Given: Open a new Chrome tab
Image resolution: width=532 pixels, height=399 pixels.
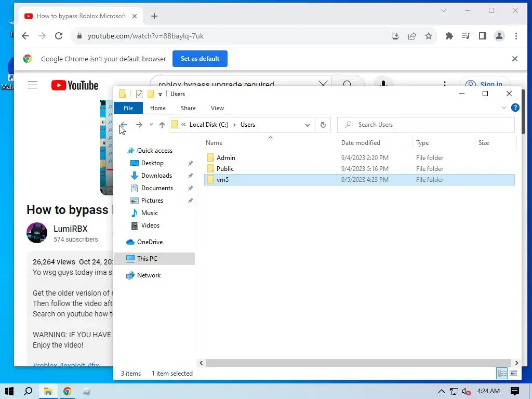Looking at the screenshot, I should click(154, 16).
